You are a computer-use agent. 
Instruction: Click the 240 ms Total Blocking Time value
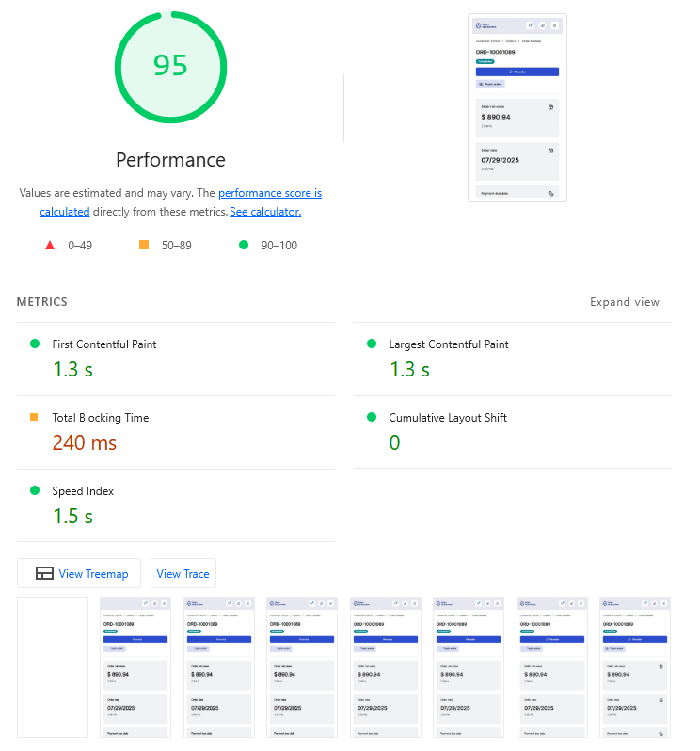pyautogui.click(x=85, y=442)
